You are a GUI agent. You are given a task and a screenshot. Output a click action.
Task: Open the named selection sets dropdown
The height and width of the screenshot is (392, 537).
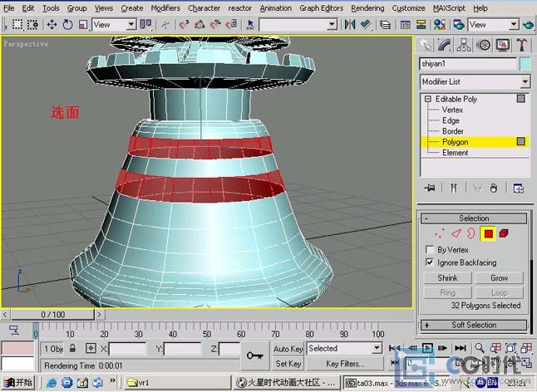tap(332, 25)
